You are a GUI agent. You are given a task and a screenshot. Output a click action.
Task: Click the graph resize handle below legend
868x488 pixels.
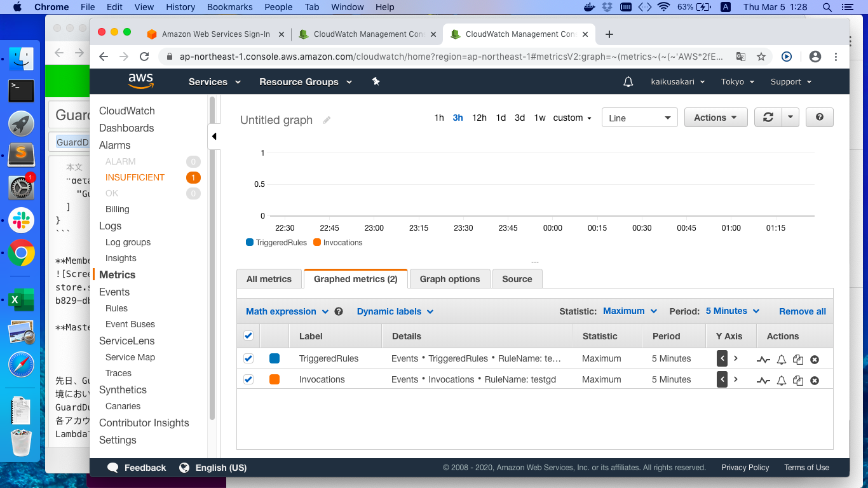click(534, 262)
